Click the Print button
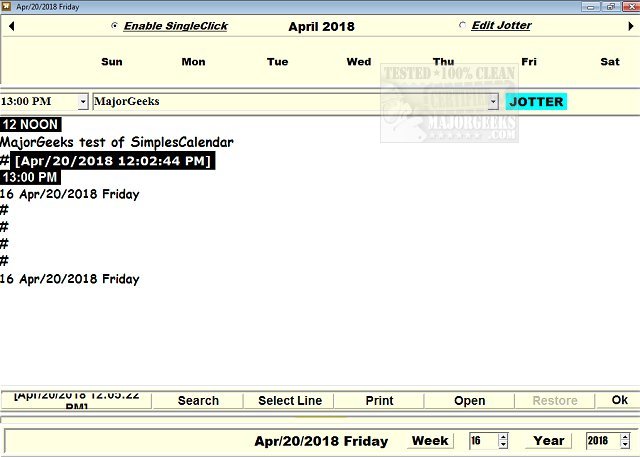This screenshot has width=640, height=457. click(379, 401)
